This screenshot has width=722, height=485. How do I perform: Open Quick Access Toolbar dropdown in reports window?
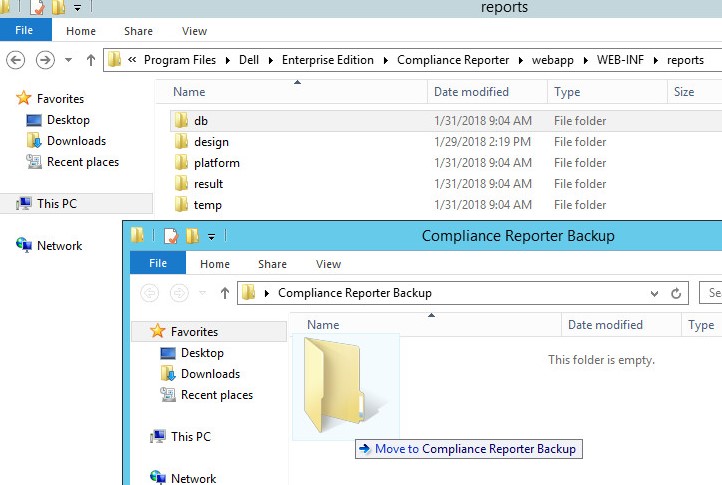point(77,7)
